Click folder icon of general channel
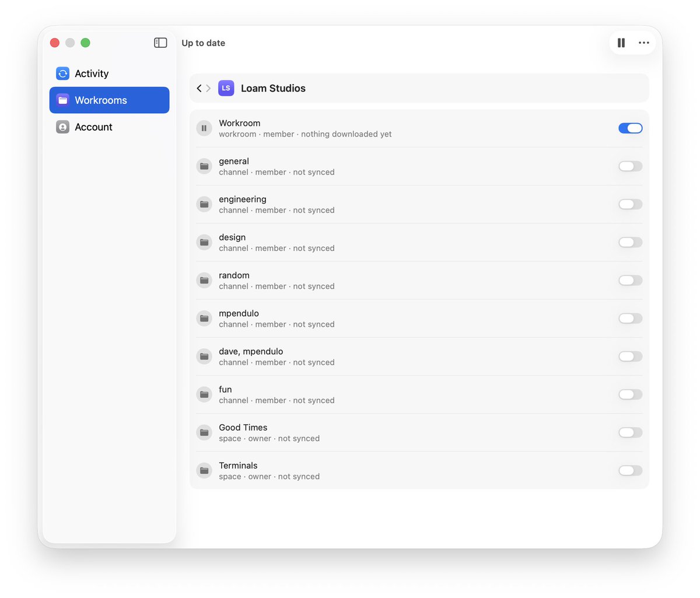This screenshot has width=700, height=598. pyautogui.click(x=204, y=166)
